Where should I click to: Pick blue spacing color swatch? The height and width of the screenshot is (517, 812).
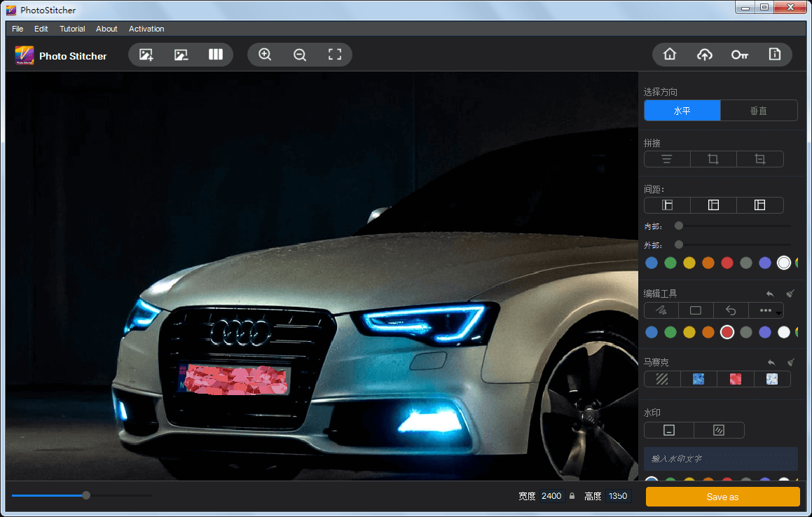coord(652,263)
